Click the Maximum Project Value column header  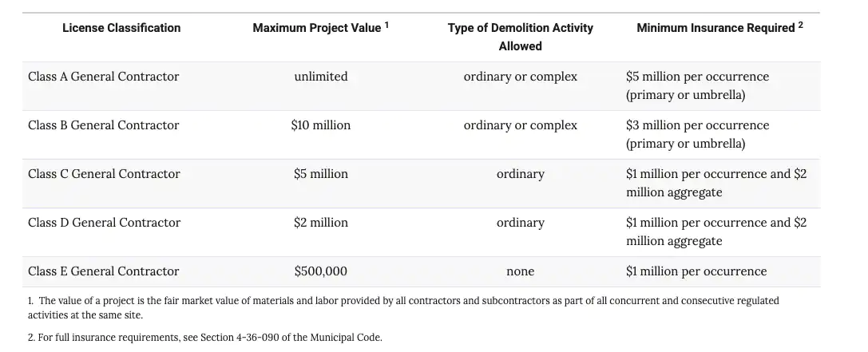tap(317, 28)
